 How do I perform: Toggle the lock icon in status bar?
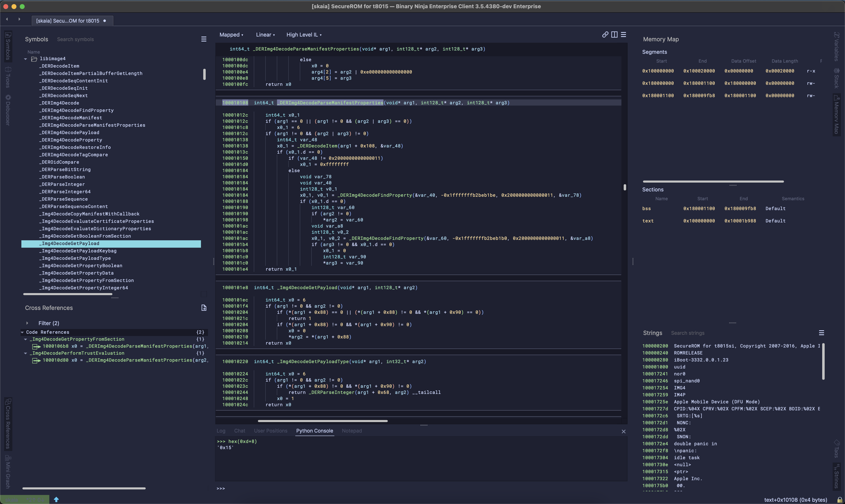click(840, 500)
